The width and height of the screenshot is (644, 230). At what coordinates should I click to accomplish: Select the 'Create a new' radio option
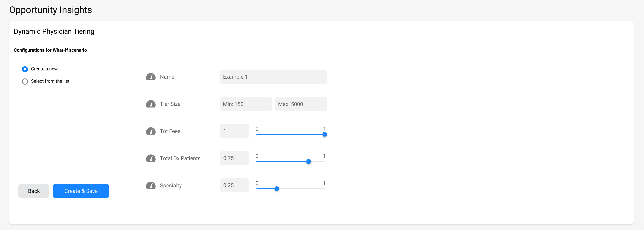click(25, 69)
